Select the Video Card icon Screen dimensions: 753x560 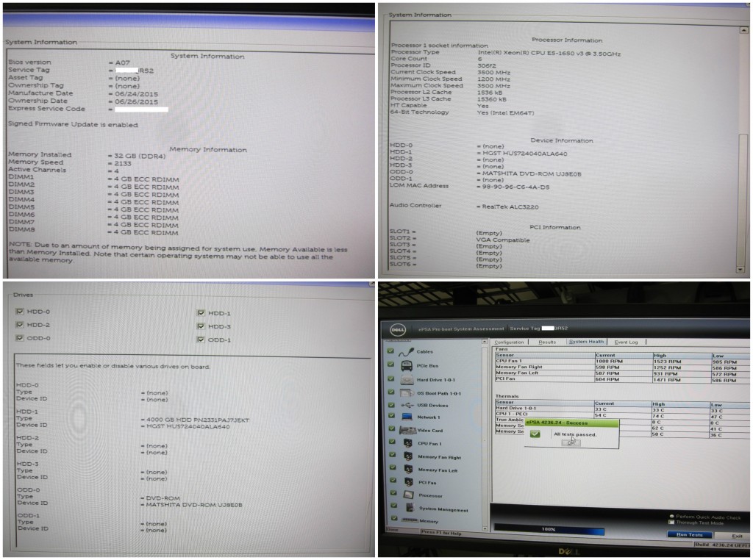(407, 431)
